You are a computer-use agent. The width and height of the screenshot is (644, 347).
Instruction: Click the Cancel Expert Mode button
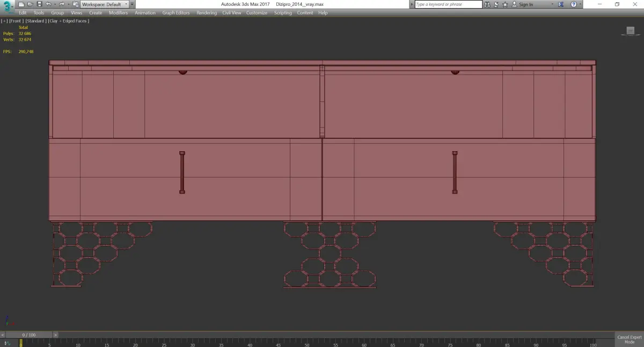[x=630, y=339]
